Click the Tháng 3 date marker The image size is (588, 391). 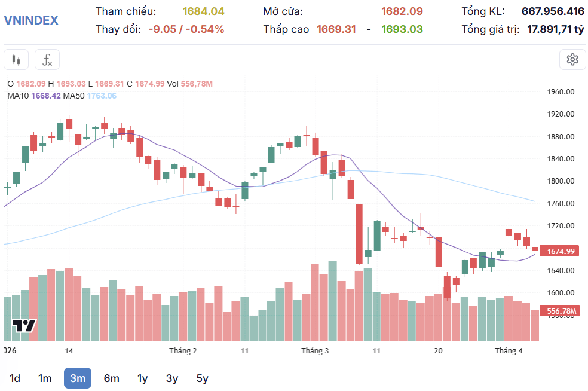point(315,351)
